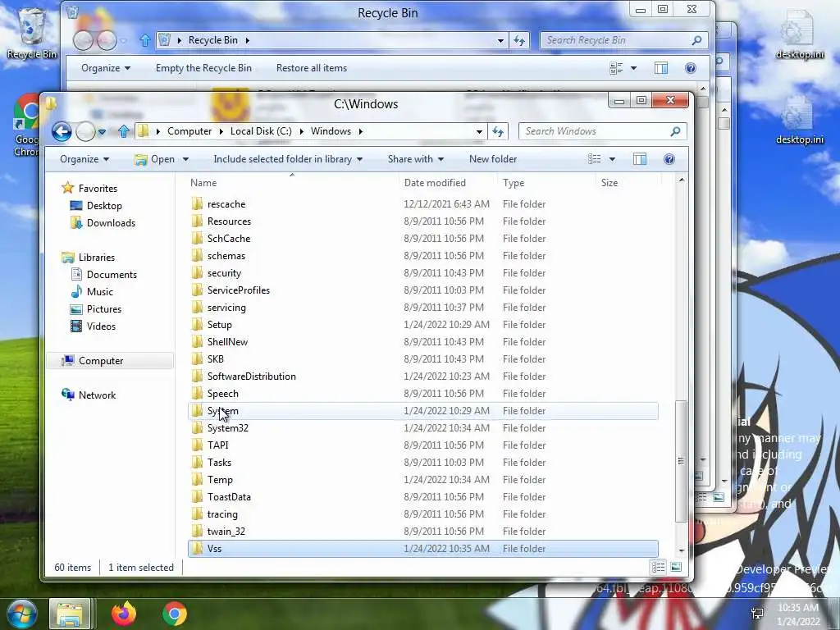Screen dimensions: 840x630
Task: Click New folder button
Action: point(493,159)
